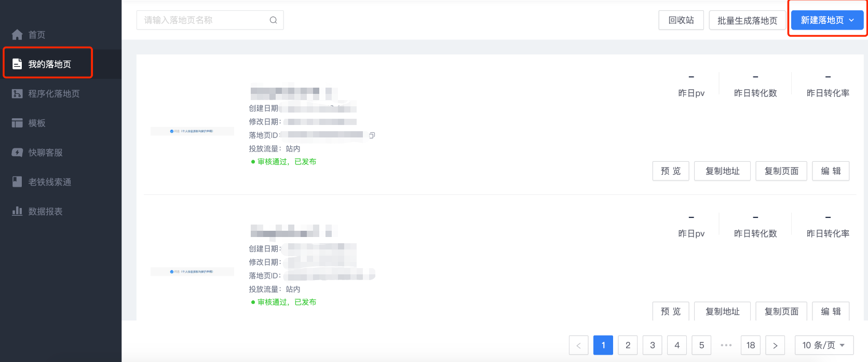868x362 pixels.
Task: Click the chat icon beside 快聊客服
Action: [17, 152]
